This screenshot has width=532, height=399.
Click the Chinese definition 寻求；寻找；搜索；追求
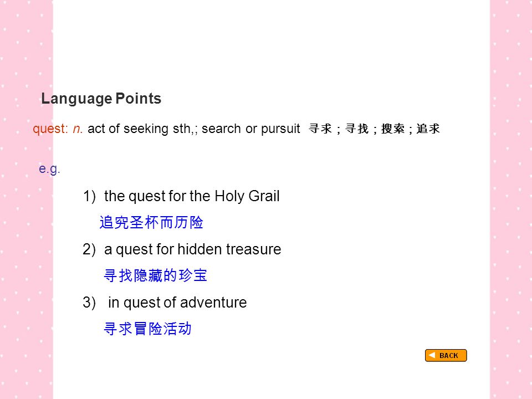coord(374,129)
